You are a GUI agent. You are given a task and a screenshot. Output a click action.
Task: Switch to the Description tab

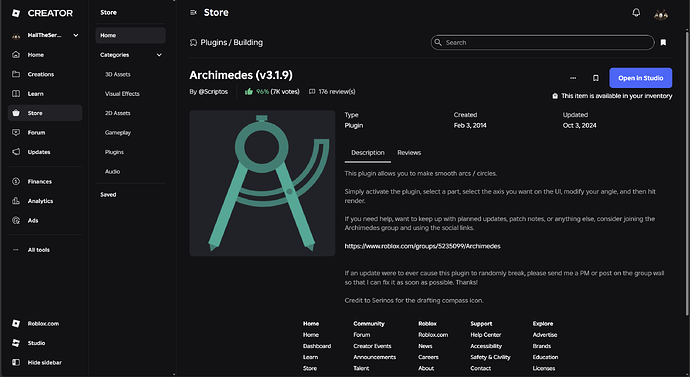pyautogui.click(x=367, y=153)
